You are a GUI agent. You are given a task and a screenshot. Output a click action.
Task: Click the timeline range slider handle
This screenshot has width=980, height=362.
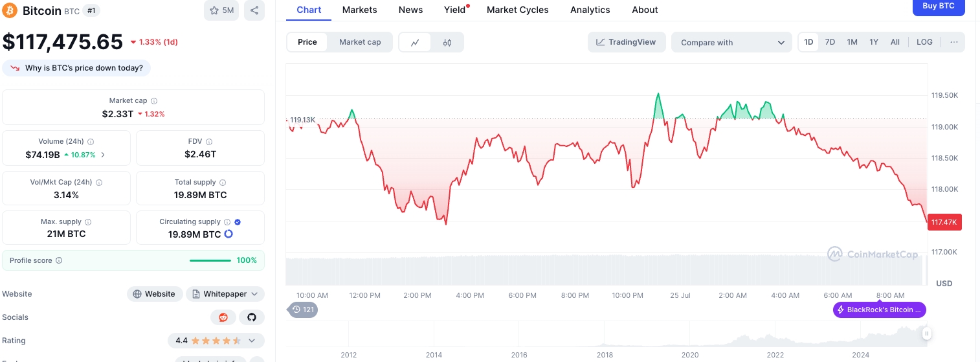pos(926,334)
